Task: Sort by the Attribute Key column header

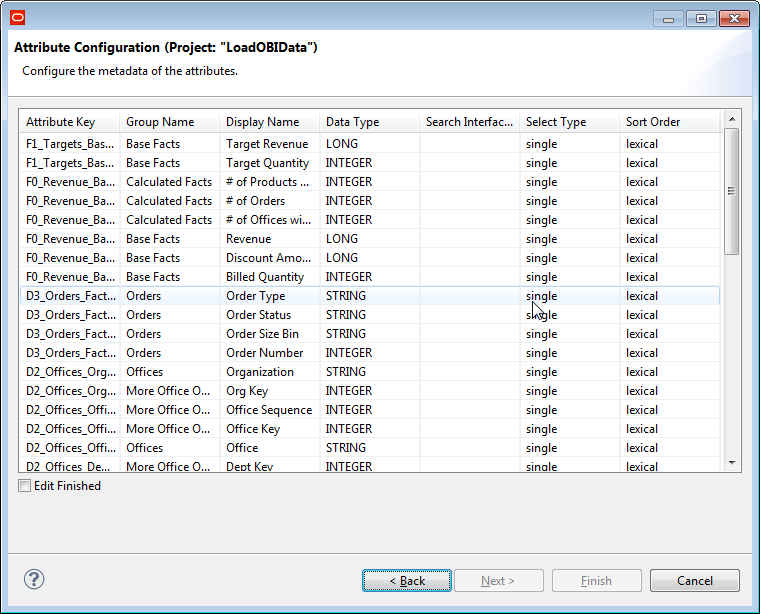Action: coord(69,122)
